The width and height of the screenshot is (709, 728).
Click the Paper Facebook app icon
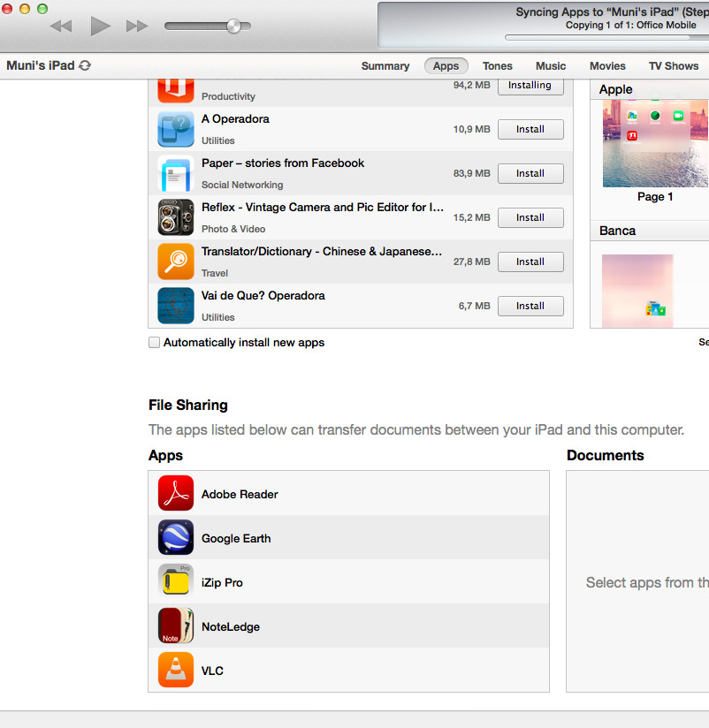point(175,173)
